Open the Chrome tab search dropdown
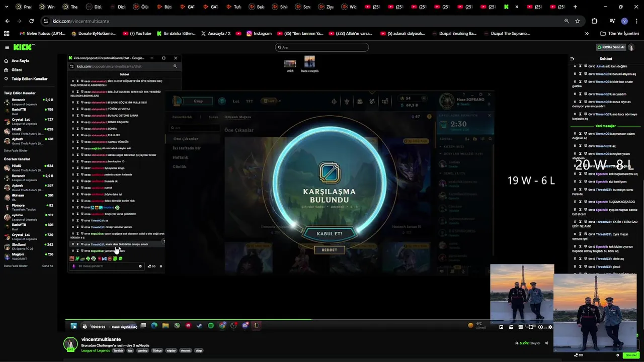 [x=6, y=7]
